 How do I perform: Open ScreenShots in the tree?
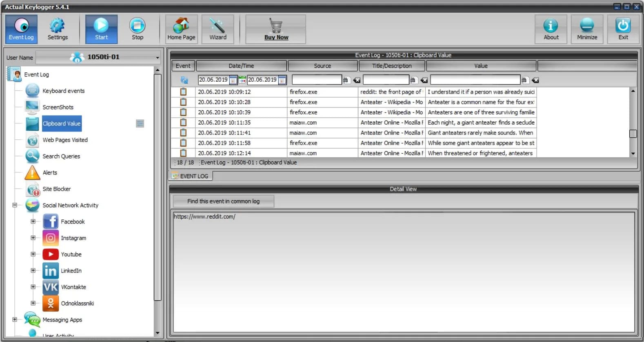coord(58,107)
